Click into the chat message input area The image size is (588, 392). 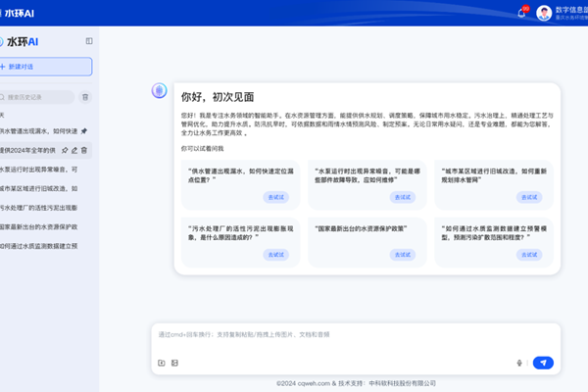pos(353,336)
